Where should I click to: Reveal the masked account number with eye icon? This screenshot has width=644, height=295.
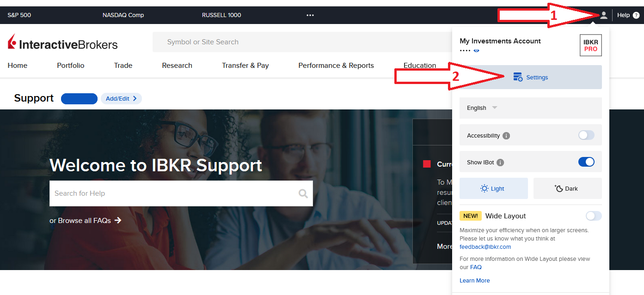[x=477, y=50]
